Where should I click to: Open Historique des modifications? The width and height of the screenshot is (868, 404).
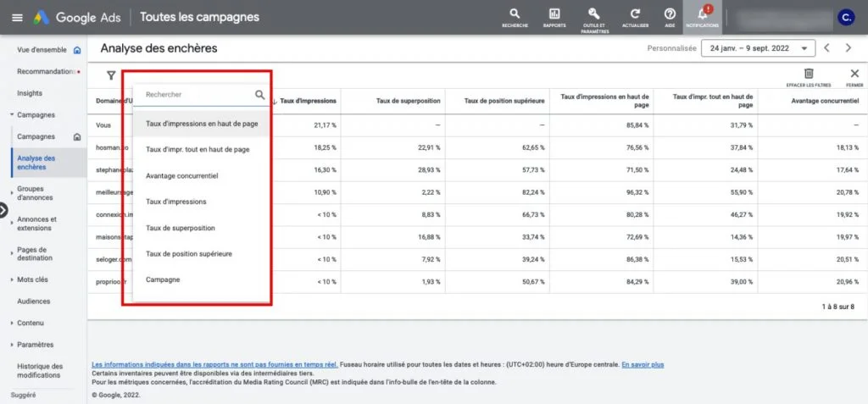[40, 371]
